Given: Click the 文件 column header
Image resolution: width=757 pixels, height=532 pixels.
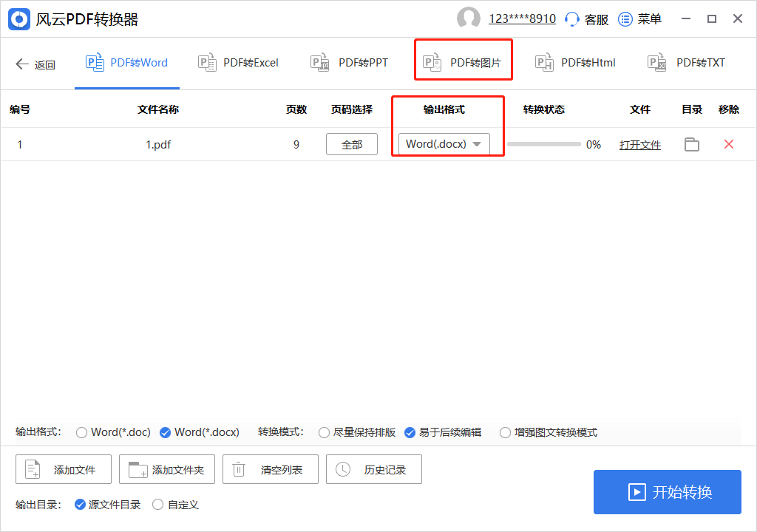Looking at the screenshot, I should pyautogui.click(x=640, y=109).
